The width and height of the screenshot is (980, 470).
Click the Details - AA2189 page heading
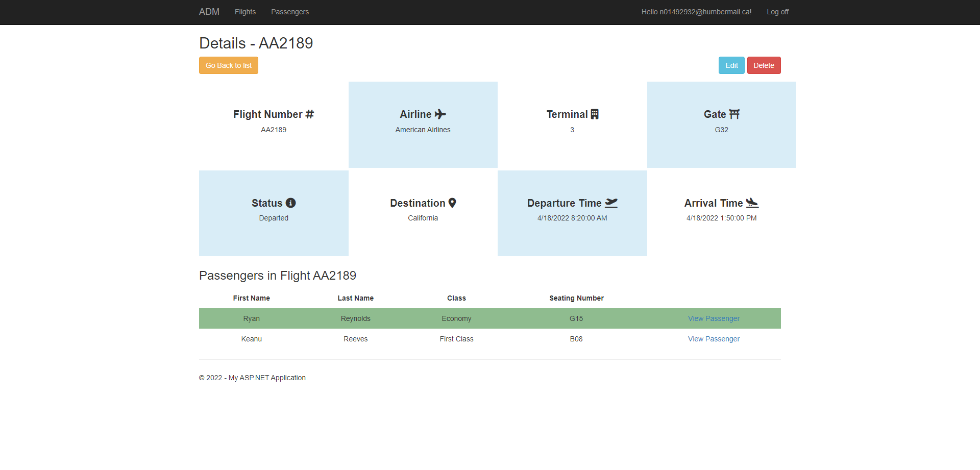[x=256, y=43]
